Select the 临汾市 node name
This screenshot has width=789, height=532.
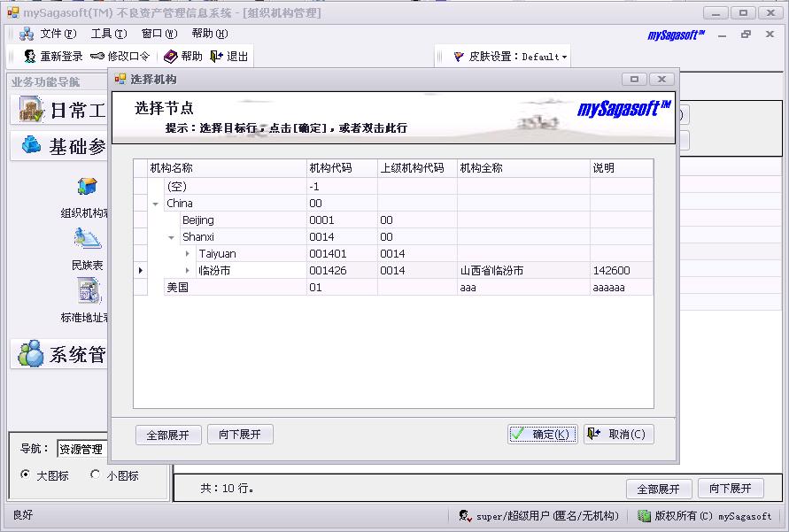(215, 271)
